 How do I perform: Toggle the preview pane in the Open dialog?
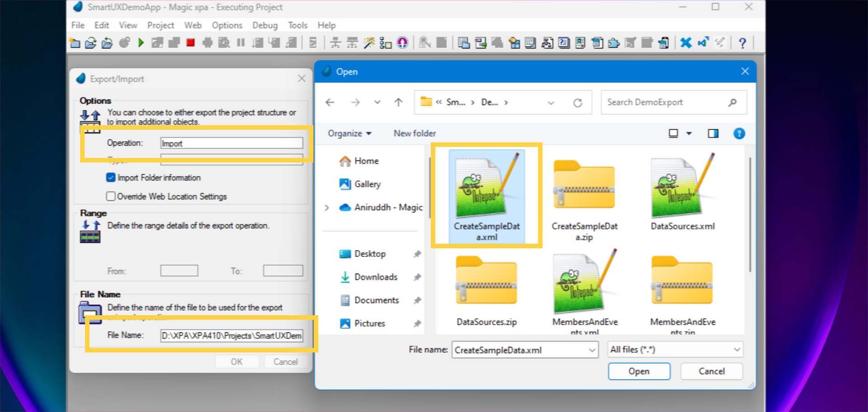pos(713,133)
